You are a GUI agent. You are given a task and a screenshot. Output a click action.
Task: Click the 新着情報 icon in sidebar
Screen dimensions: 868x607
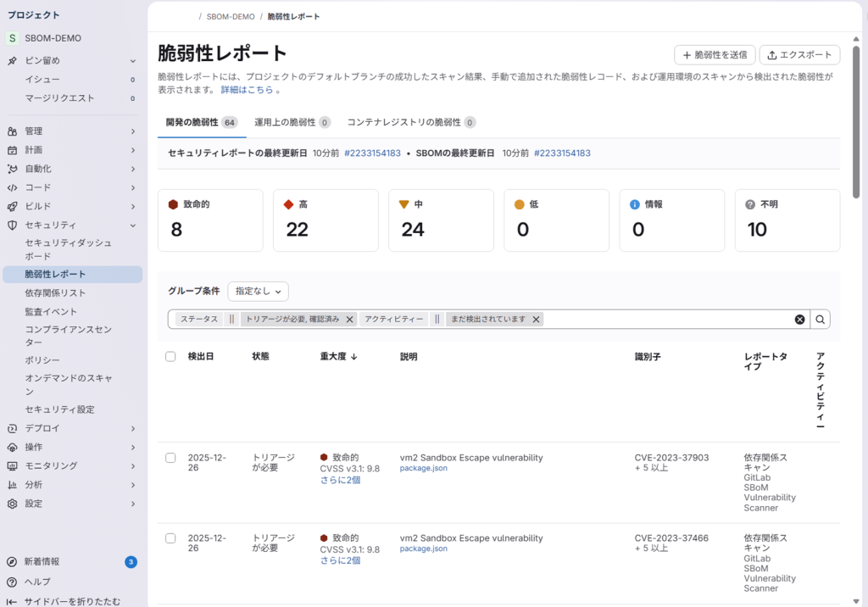(12, 561)
